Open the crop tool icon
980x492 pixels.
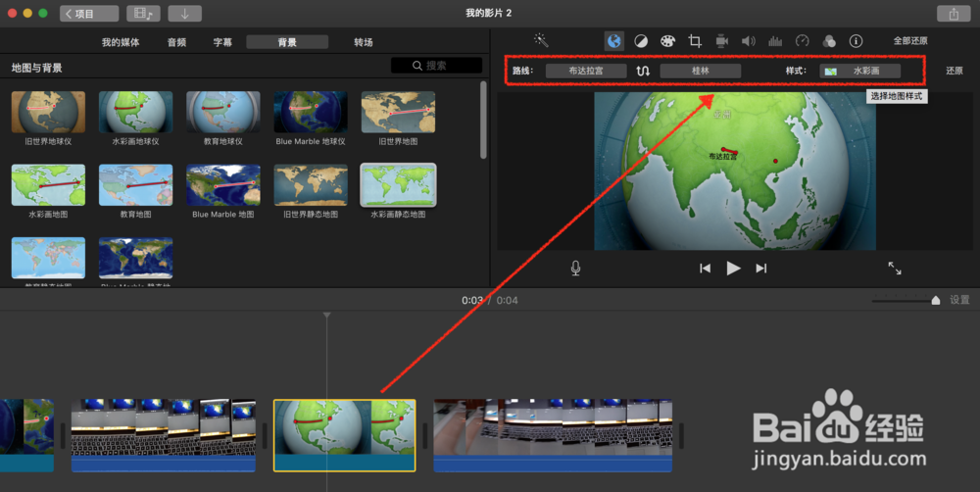coord(695,41)
